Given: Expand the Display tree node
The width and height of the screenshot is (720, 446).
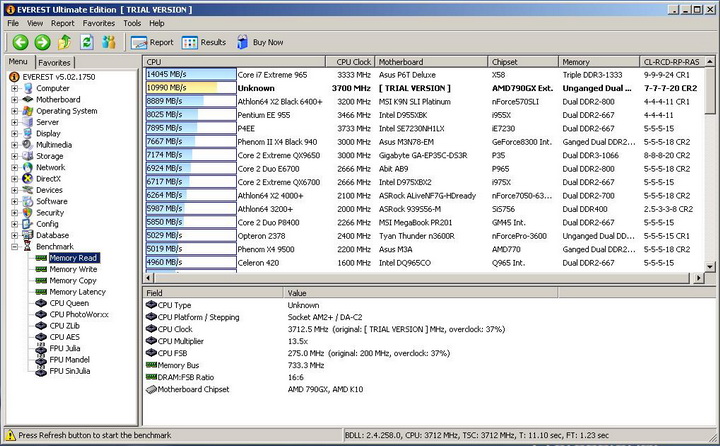Looking at the screenshot, I should [15, 133].
